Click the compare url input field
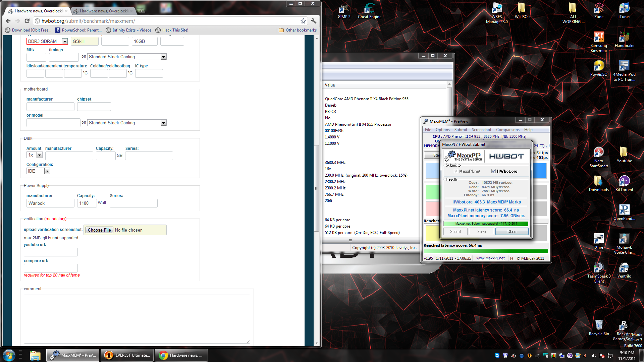This screenshot has height=362, width=644. 51,268
